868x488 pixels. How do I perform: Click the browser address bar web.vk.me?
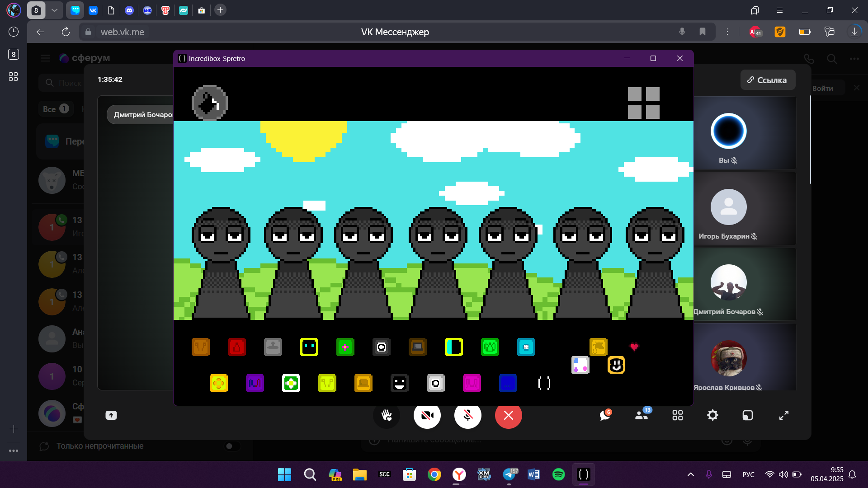coord(122,32)
